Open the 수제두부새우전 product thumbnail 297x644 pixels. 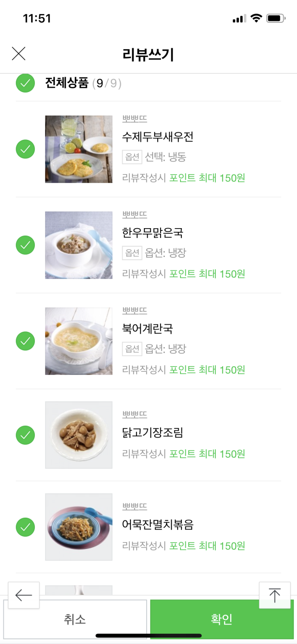pos(78,149)
